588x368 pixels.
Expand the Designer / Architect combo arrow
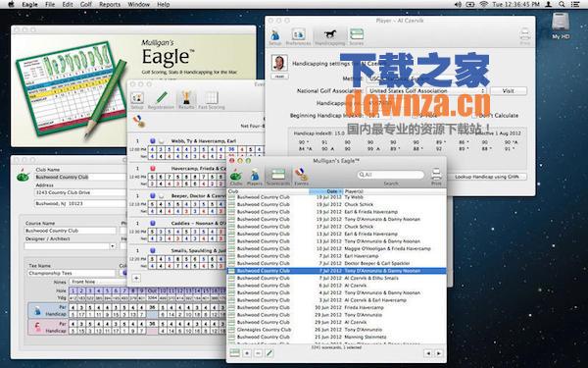tap(112, 246)
